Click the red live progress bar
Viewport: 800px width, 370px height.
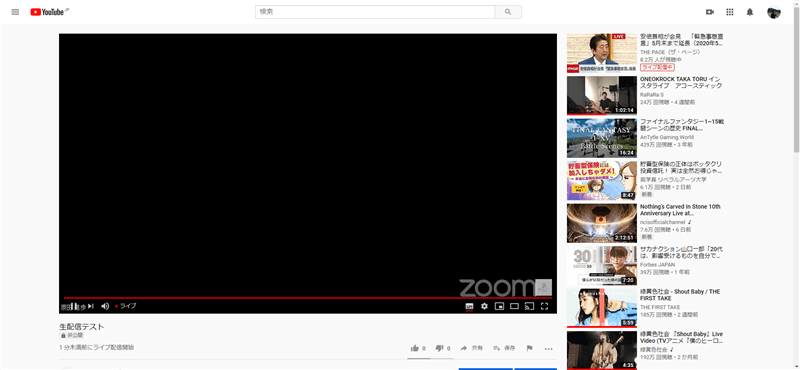pos(308,298)
